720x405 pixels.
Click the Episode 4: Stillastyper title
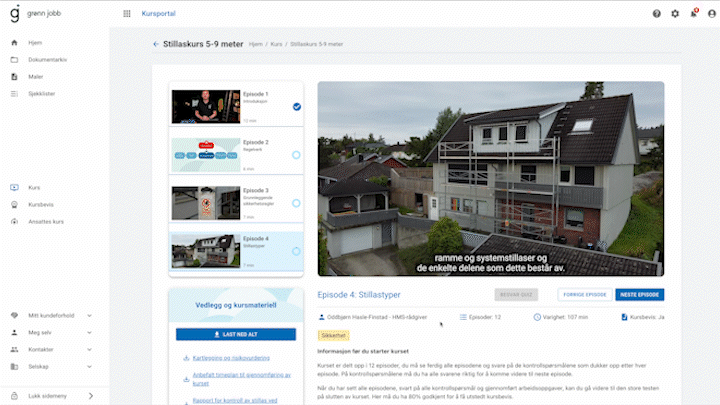coord(359,295)
